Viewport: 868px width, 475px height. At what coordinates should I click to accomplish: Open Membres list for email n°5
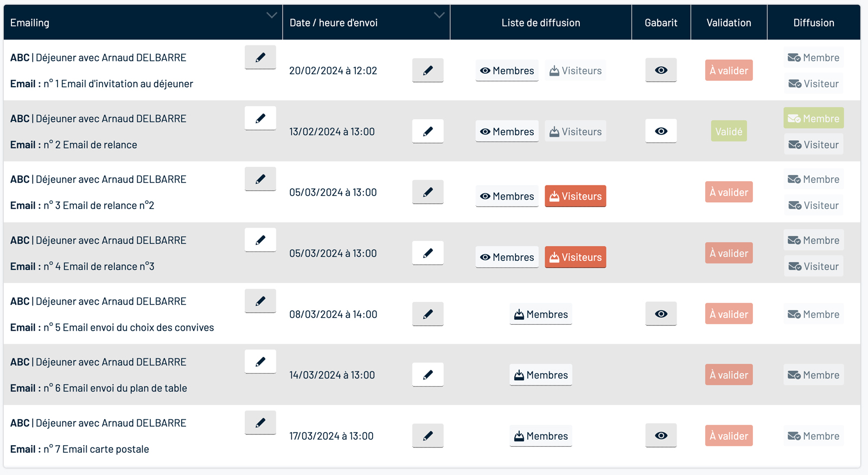[x=541, y=314]
